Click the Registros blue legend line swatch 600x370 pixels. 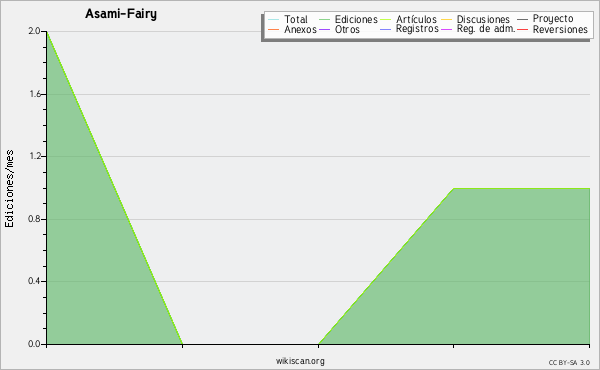tap(386, 29)
